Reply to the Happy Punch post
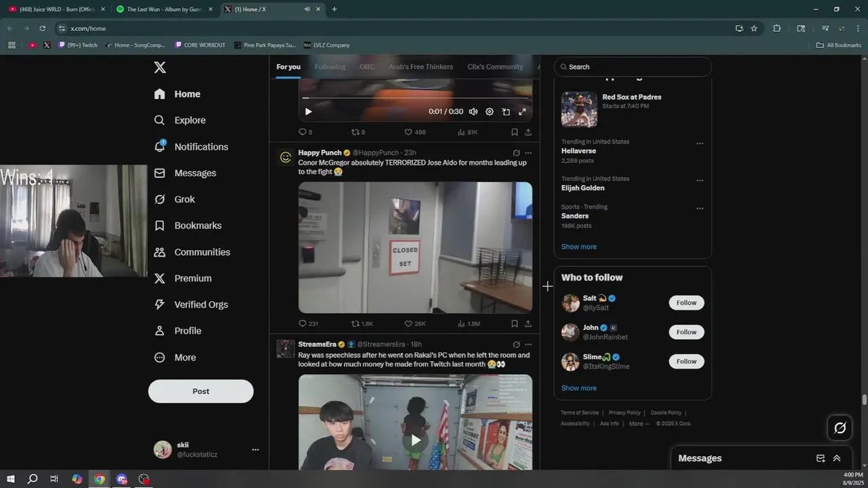Image resolution: width=868 pixels, height=488 pixels. coord(309,324)
